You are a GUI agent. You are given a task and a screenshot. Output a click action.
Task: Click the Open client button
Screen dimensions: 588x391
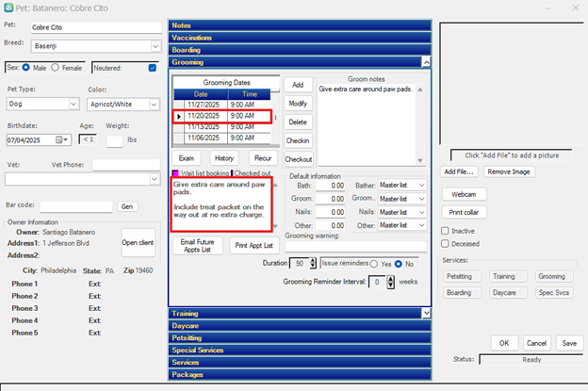(138, 242)
